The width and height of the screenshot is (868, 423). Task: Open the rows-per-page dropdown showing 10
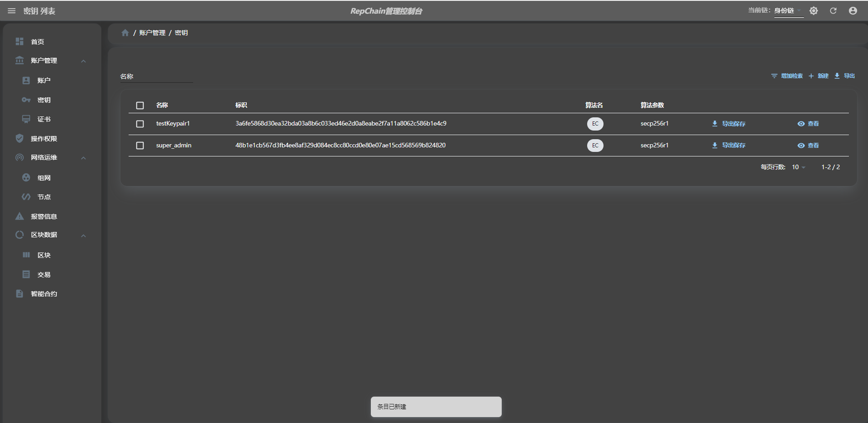798,167
